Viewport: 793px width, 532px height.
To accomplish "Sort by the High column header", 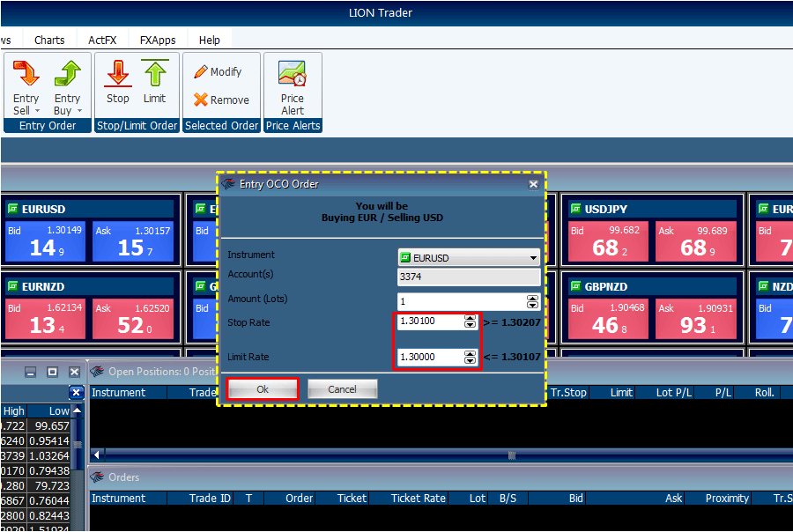I will 13,411.
